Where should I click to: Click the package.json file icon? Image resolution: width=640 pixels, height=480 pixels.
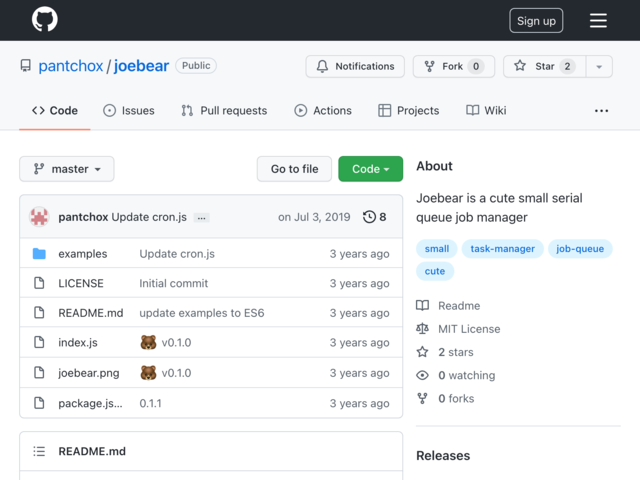[x=39, y=403]
